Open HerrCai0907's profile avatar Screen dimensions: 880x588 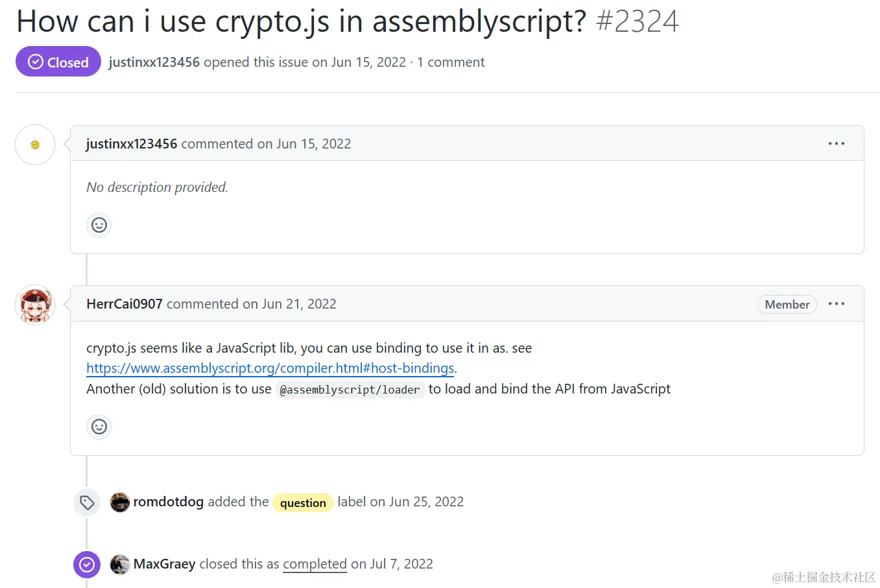pos(35,305)
